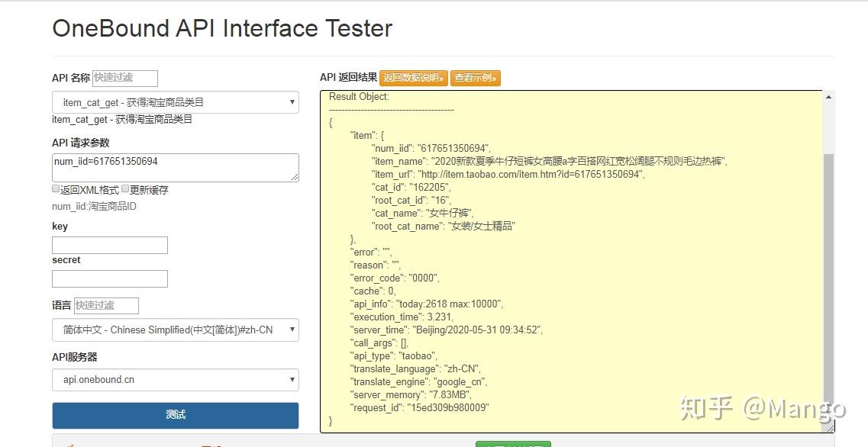
Task: Enable the 更新缓存 checkbox
Action: tap(125, 189)
